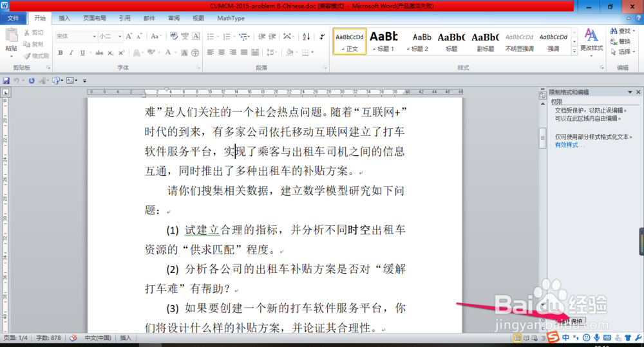Click the Phonetic Guide (拼音) icon

tap(185, 36)
